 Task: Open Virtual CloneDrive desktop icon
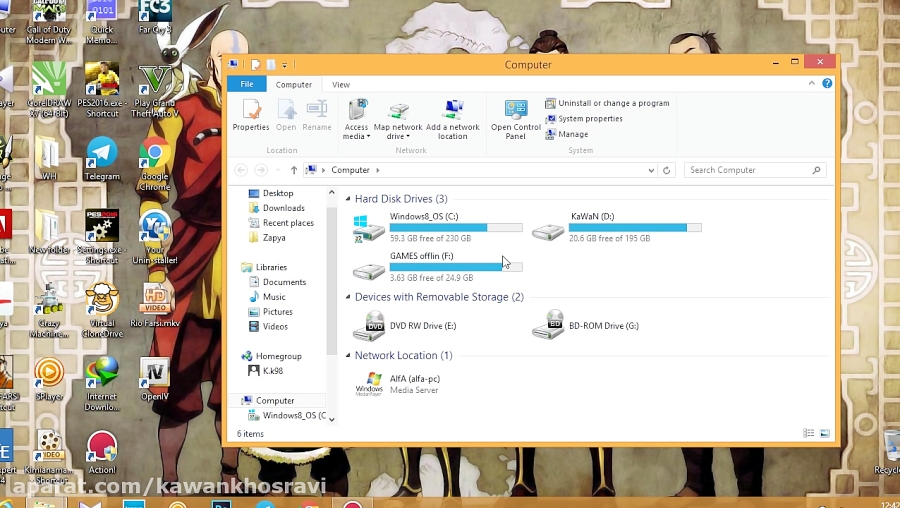point(102,311)
